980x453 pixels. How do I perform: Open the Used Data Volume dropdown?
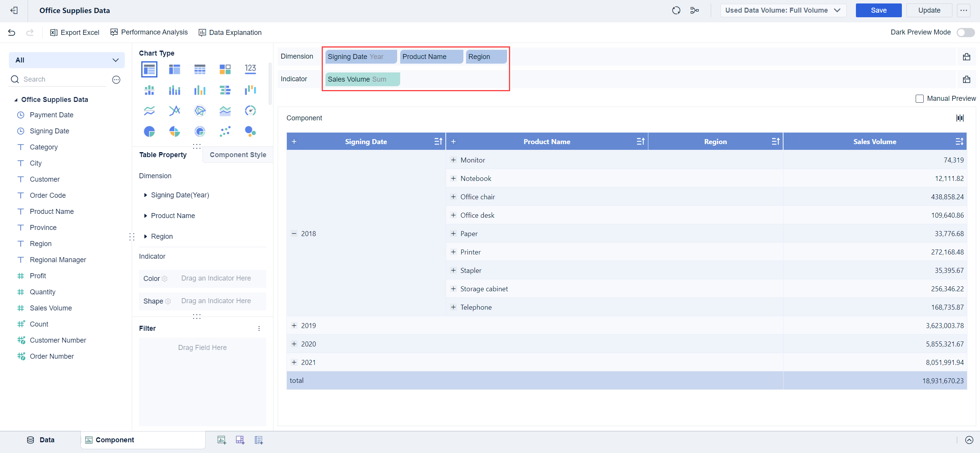(x=783, y=10)
